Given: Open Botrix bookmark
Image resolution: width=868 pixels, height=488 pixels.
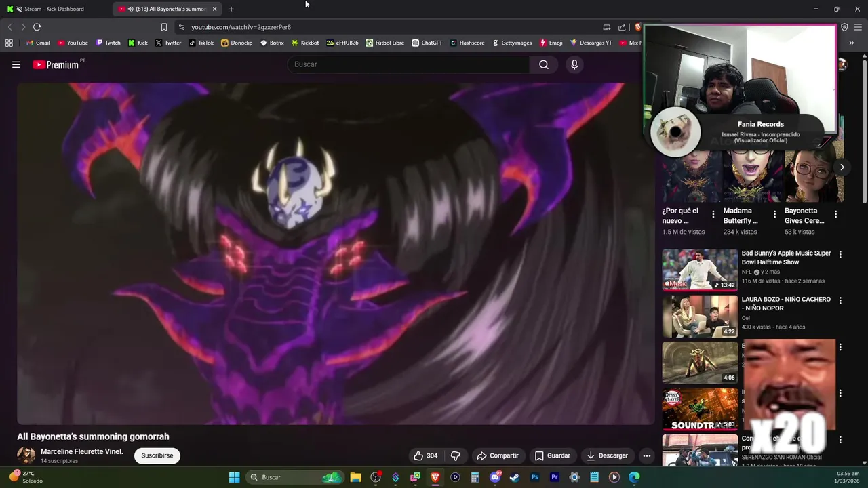Looking at the screenshot, I should coord(272,43).
